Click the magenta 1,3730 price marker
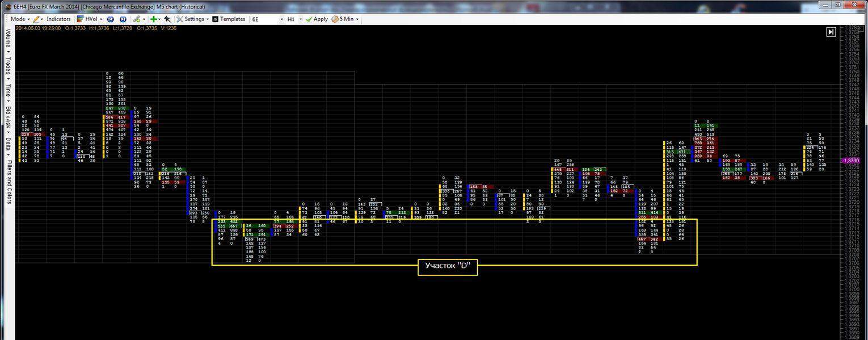Viewport: 868px width, 340px height. coord(852,161)
